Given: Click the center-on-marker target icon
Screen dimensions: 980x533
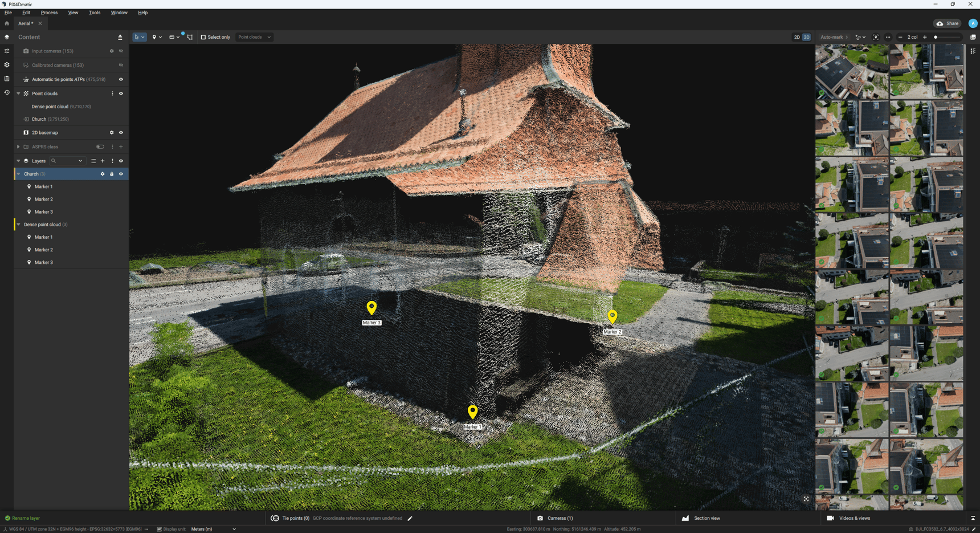Looking at the screenshot, I should 876,37.
